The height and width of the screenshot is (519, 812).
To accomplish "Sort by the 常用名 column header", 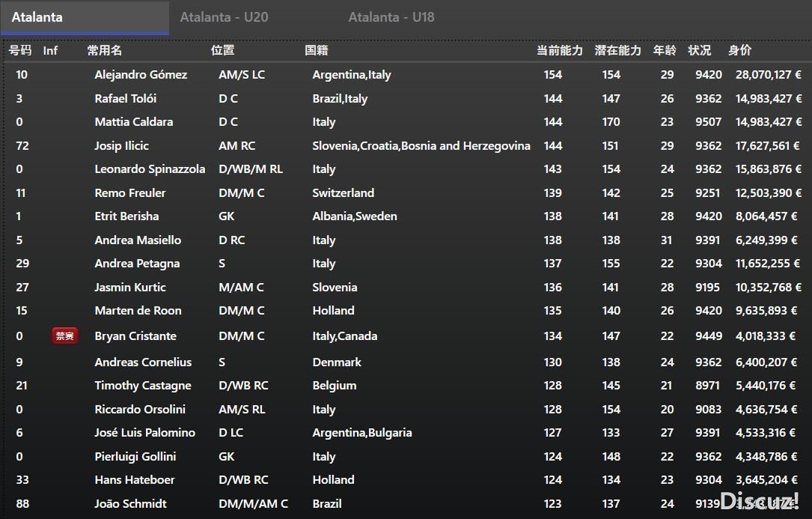I will click(x=105, y=50).
